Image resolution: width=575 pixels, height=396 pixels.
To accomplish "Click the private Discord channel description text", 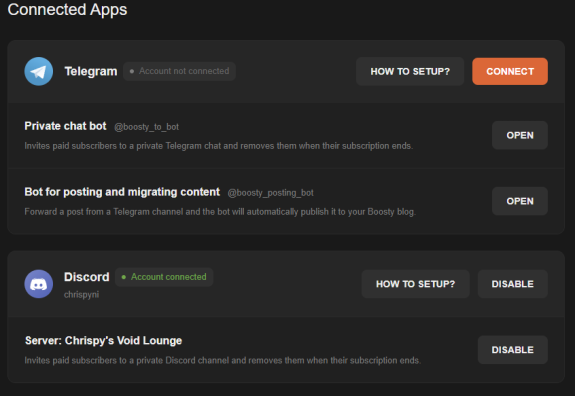I will [x=223, y=360].
